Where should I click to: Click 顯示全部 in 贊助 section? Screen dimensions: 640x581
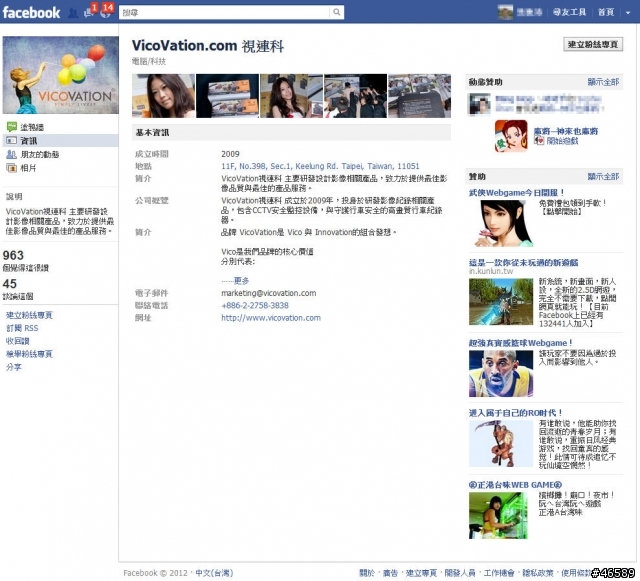pyautogui.click(x=603, y=176)
